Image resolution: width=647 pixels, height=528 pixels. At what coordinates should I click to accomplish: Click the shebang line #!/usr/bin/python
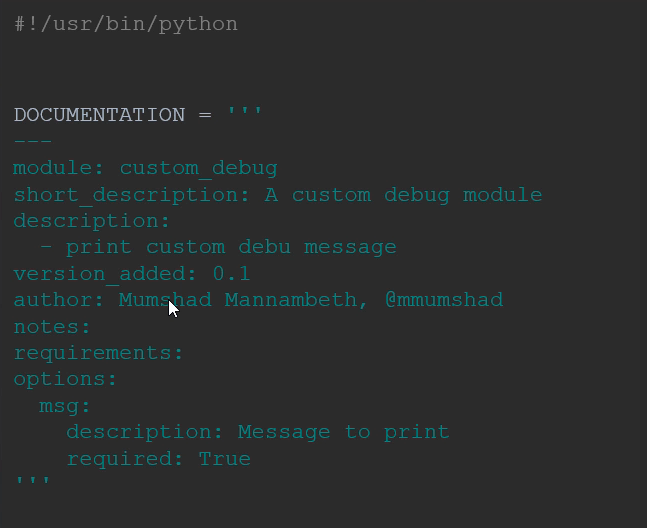(x=126, y=24)
